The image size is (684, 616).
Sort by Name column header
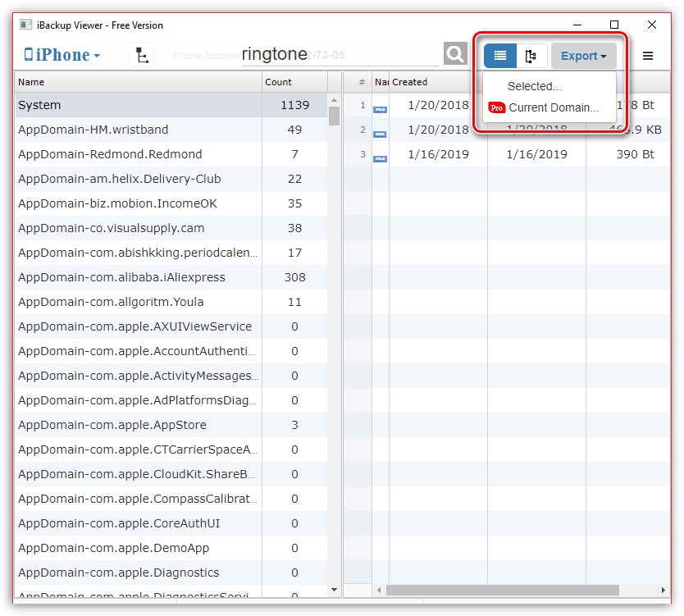click(x=139, y=82)
